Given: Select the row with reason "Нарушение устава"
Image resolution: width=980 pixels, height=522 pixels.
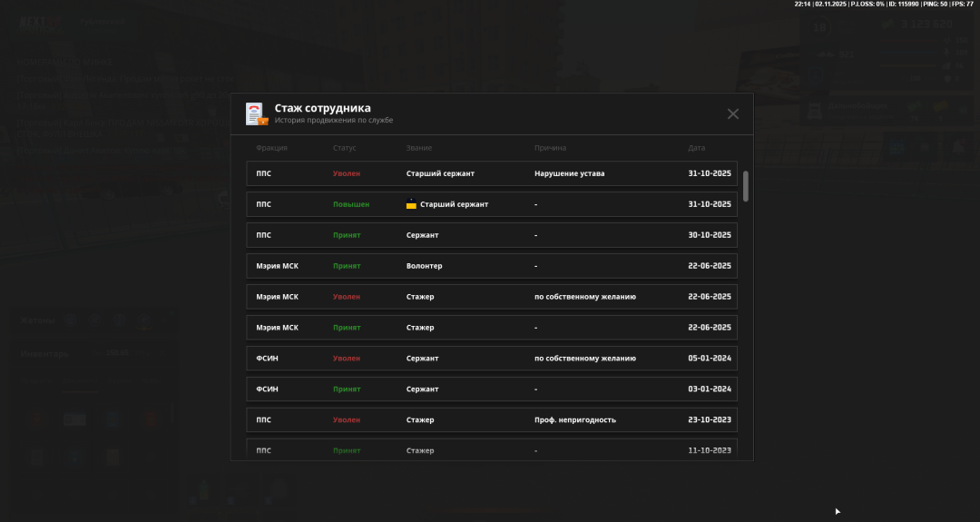Looking at the screenshot, I should (x=491, y=173).
